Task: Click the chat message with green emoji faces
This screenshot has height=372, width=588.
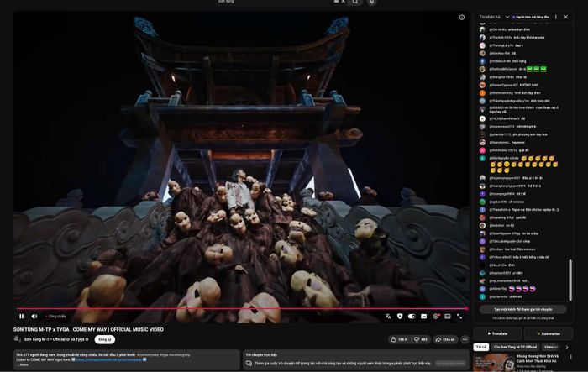Action: point(518,69)
